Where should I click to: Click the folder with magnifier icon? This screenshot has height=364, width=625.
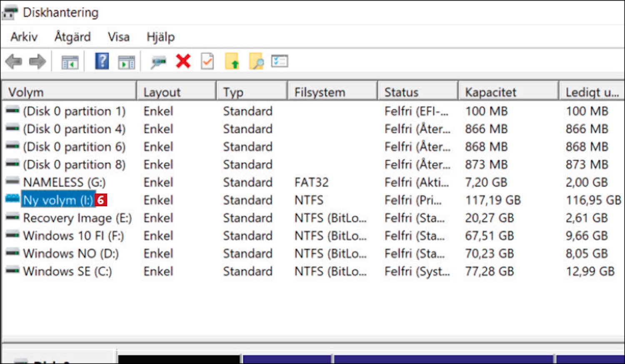pyautogui.click(x=256, y=61)
